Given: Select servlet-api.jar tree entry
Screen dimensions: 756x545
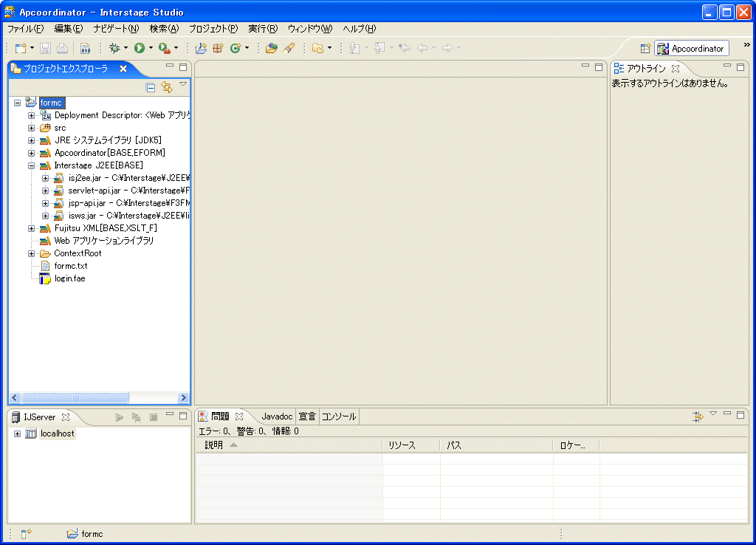Looking at the screenshot, I should [128, 191].
